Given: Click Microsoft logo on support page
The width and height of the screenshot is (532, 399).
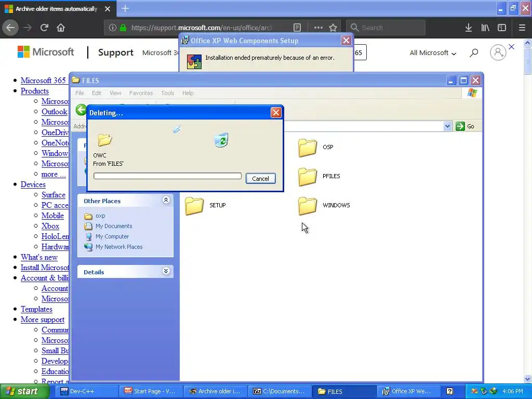Looking at the screenshot, I should [x=46, y=52].
